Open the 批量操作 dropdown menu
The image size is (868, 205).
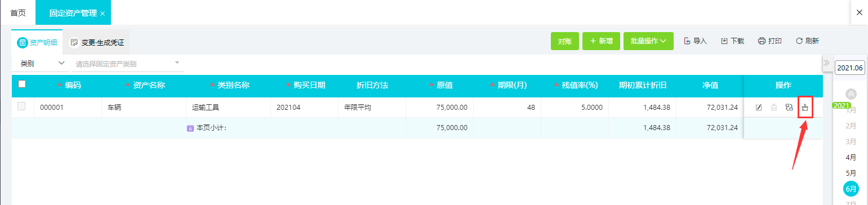coord(648,41)
